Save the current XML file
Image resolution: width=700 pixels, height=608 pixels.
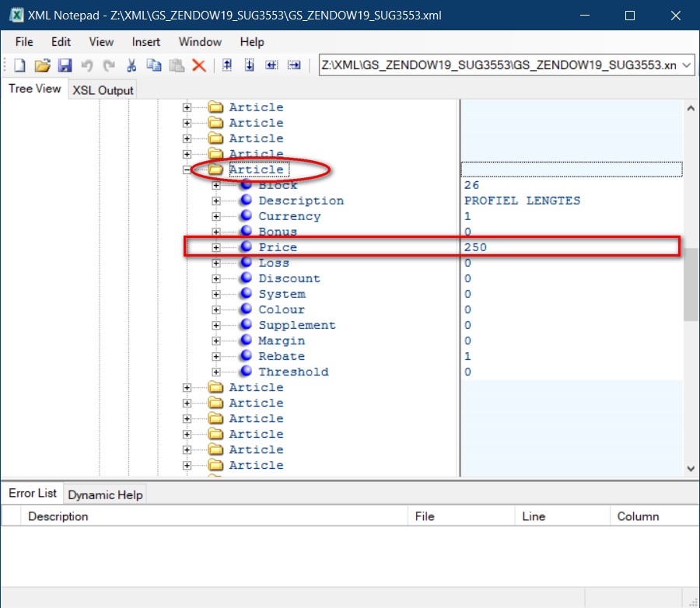coord(65,65)
